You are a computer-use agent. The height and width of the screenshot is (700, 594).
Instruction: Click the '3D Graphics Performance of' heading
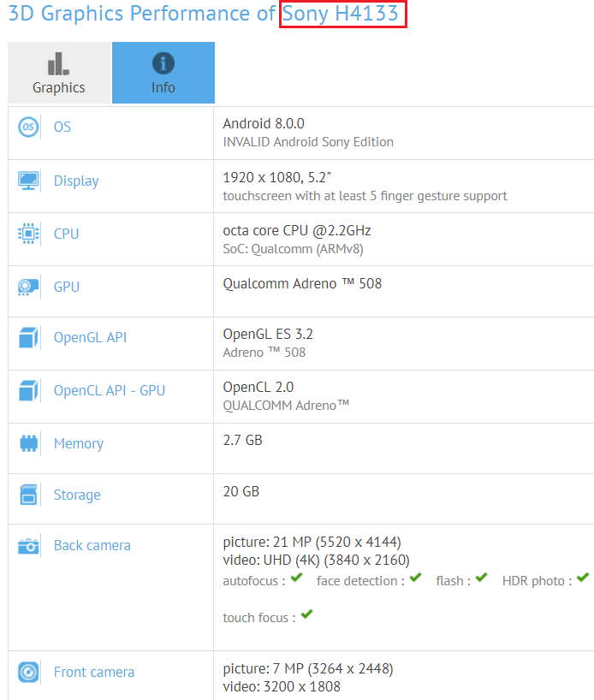pos(142,14)
